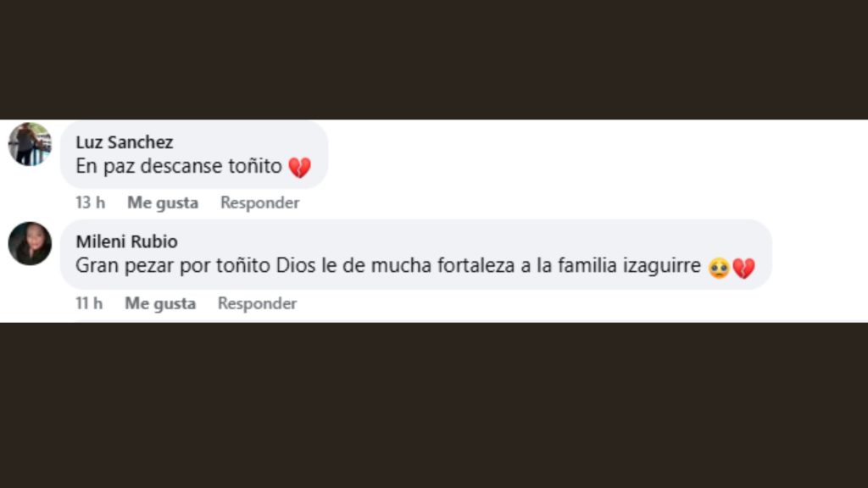Click 'Responder' under Luz Sanchez's comment
The image size is (868, 488).
pos(259,202)
